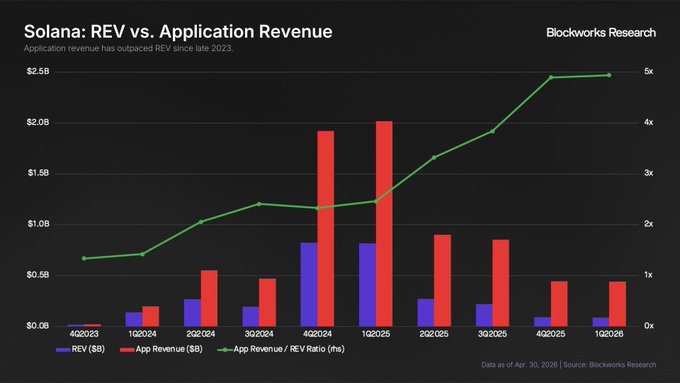Click the red App Revenue bar for 4Q2024
The width and height of the screenshot is (680, 383).
tap(326, 229)
